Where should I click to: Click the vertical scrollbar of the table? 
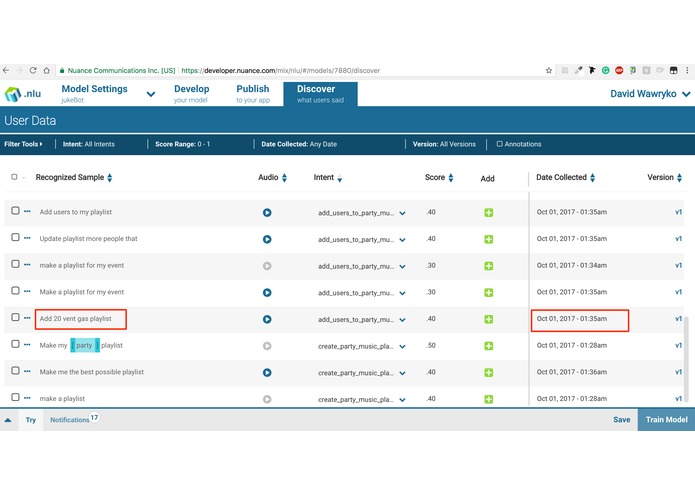click(x=686, y=359)
